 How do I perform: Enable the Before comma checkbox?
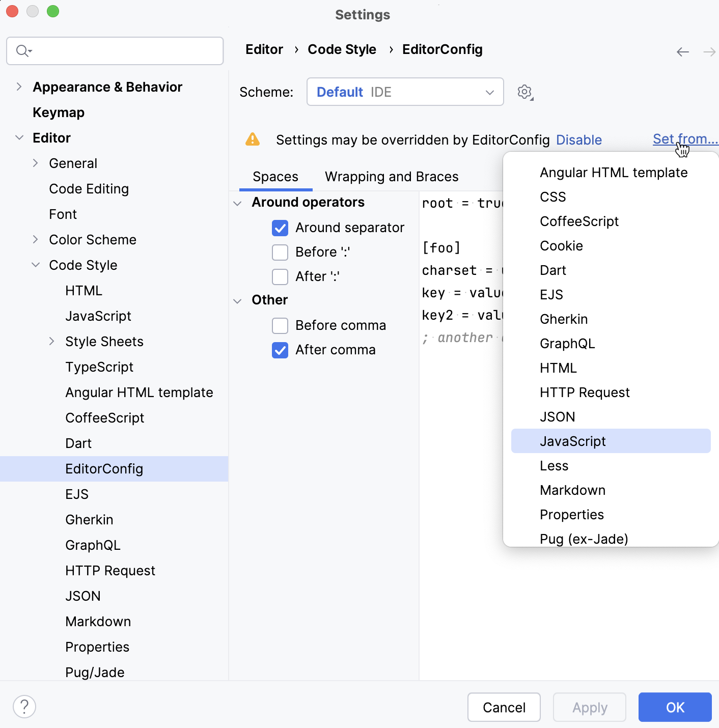[x=280, y=325]
